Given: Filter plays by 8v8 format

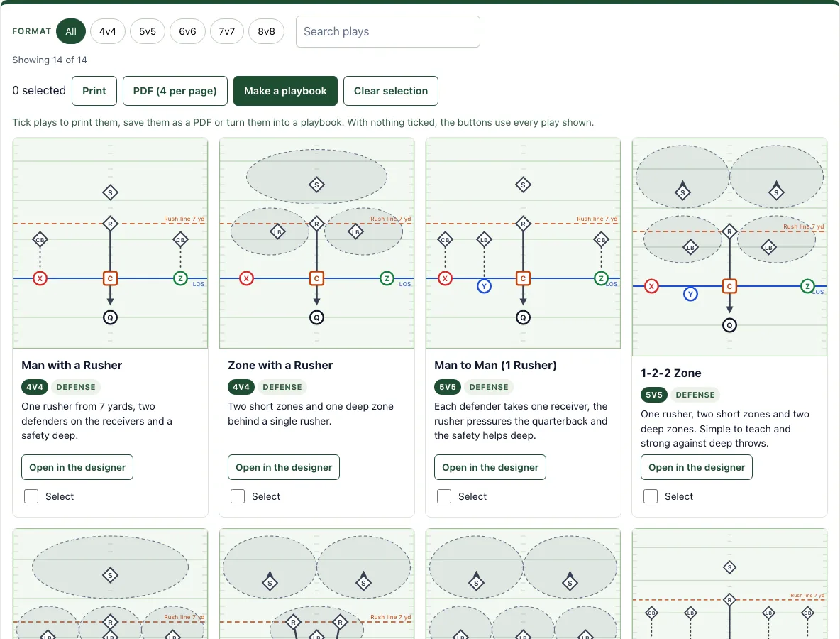Looking at the screenshot, I should (266, 31).
